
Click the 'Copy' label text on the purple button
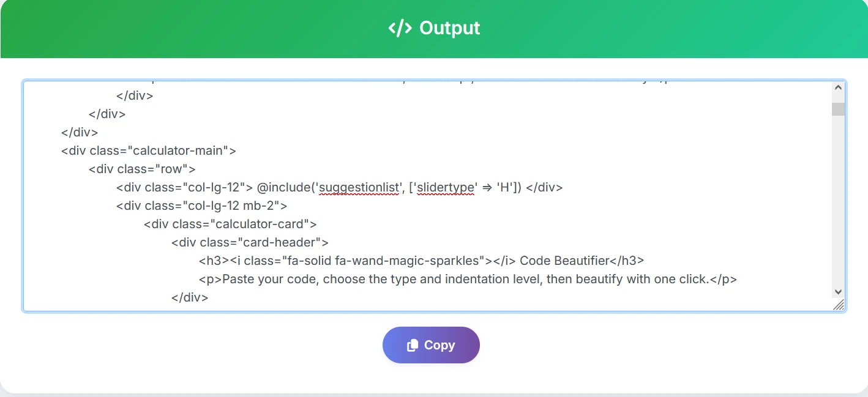tap(440, 344)
